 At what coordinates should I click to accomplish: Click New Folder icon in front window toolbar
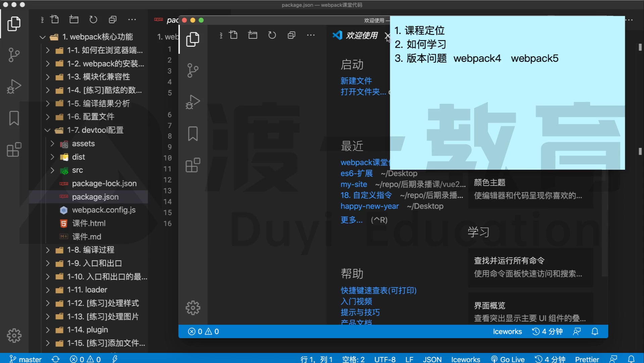click(252, 35)
